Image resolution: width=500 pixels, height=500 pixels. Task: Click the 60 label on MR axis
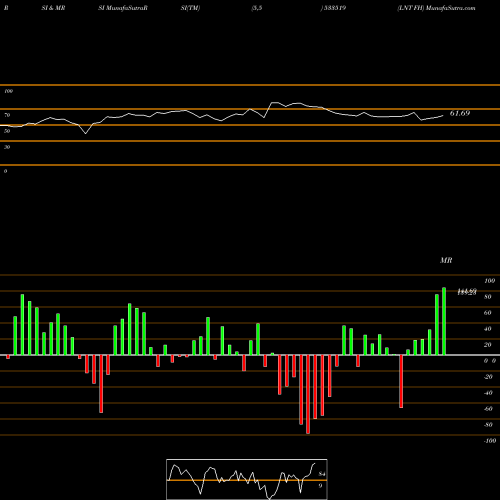click(488, 313)
